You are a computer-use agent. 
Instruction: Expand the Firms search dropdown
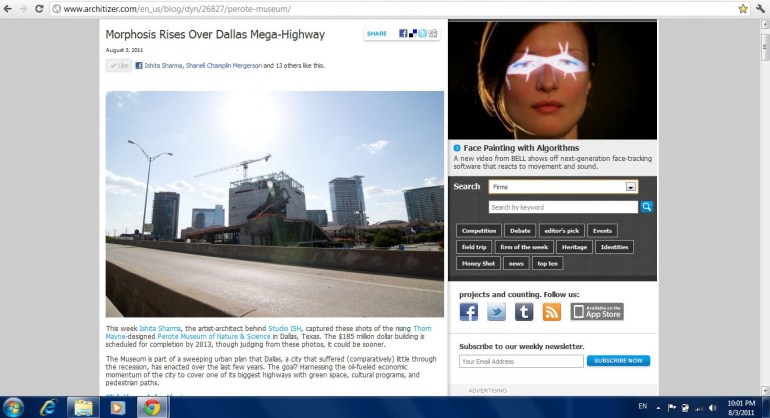(x=631, y=186)
